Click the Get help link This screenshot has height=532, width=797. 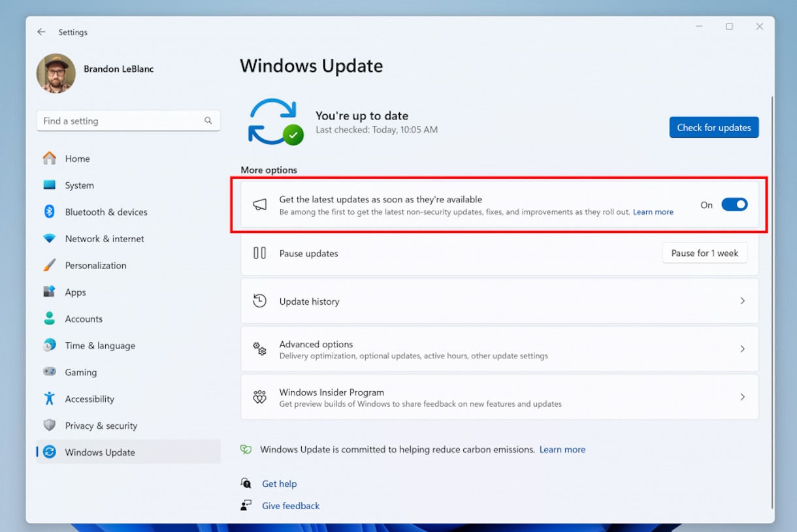(280, 484)
